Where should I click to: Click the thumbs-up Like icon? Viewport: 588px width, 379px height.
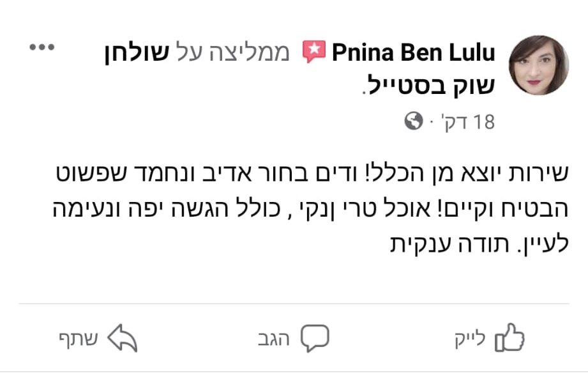509,338
